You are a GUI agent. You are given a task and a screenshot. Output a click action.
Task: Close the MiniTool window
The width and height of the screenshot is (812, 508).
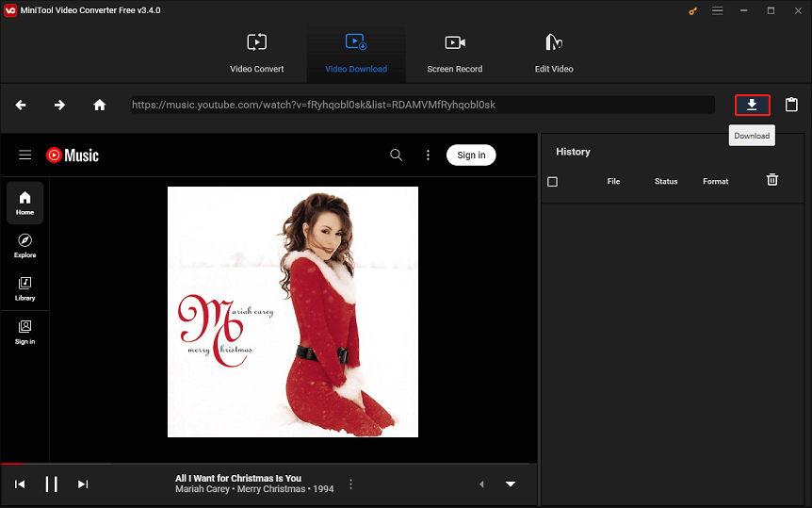[x=798, y=10]
